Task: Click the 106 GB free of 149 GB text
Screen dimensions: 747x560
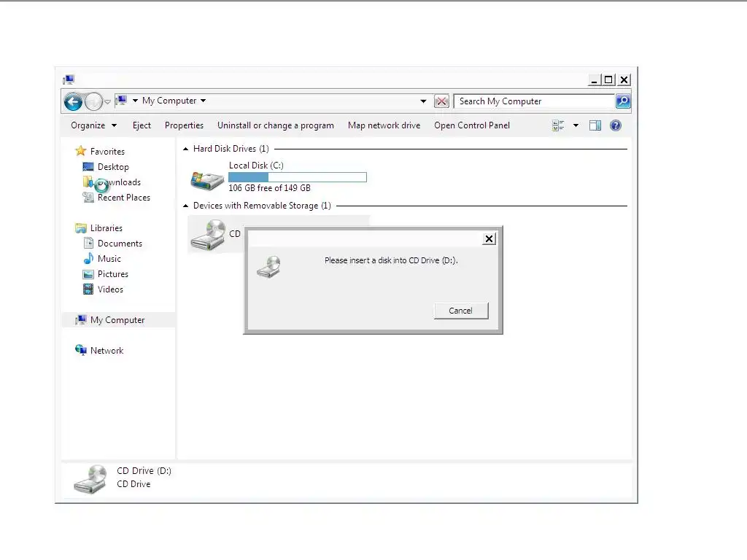Action: click(x=269, y=188)
